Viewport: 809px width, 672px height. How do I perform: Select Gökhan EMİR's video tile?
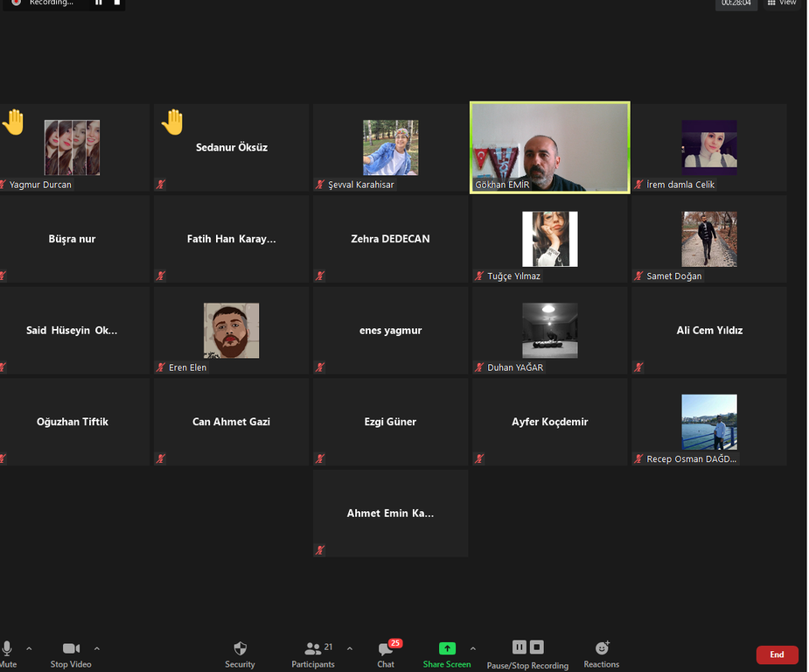[549, 147]
